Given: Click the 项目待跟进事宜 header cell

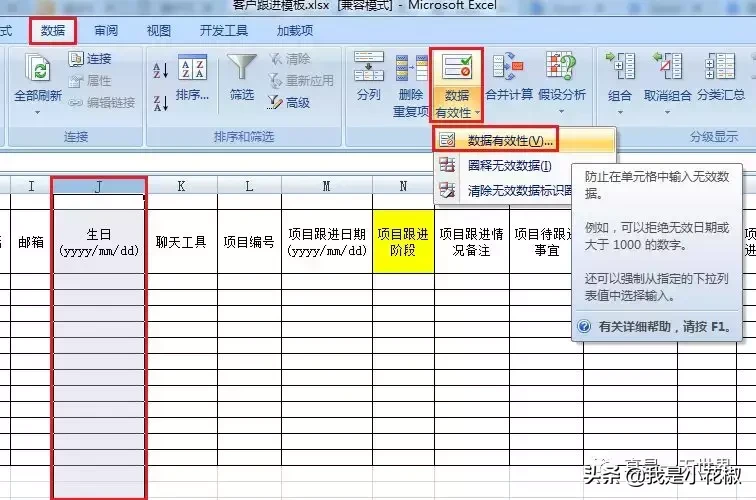Looking at the screenshot, I should (x=541, y=242).
